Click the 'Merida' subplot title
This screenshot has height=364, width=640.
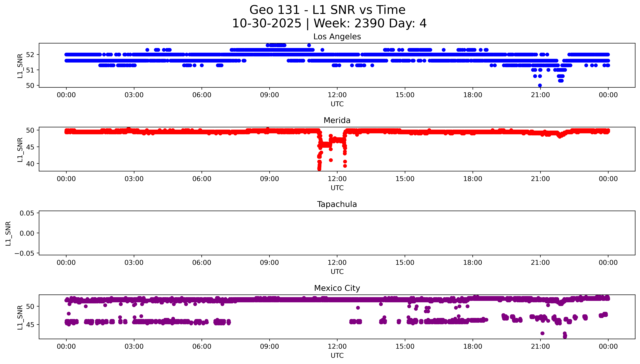pyautogui.click(x=337, y=120)
